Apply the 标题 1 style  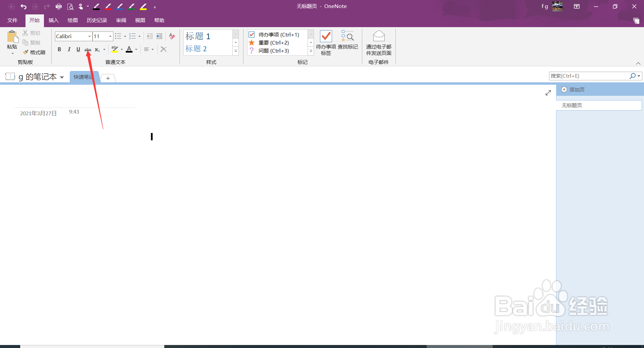coord(198,36)
